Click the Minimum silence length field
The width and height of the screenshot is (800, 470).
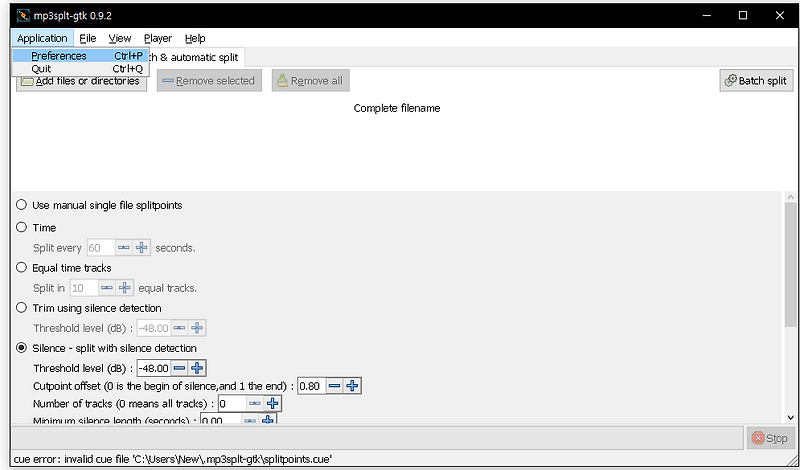point(220,420)
